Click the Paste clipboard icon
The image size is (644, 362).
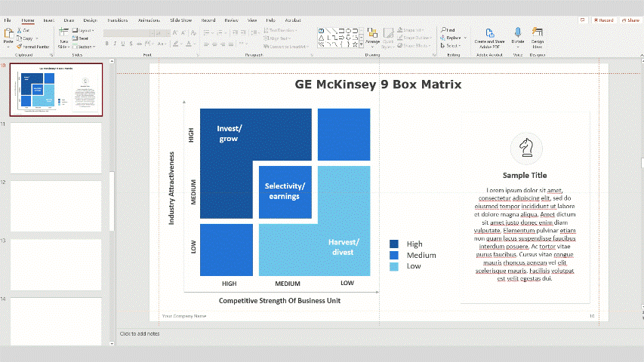click(8, 33)
